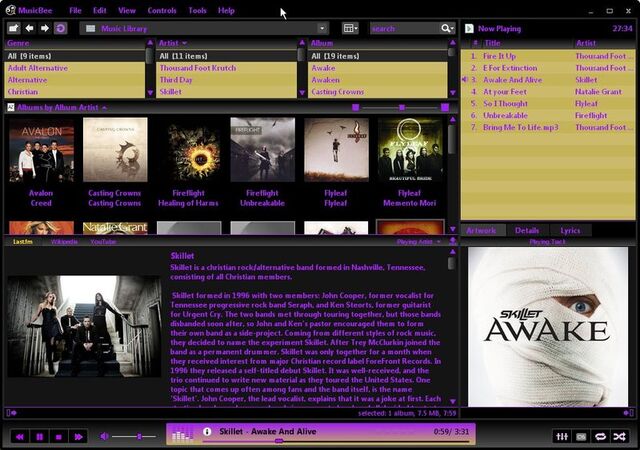Go forward with the right arrow
This screenshot has height=450, width=640.
pyautogui.click(x=44, y=28)
